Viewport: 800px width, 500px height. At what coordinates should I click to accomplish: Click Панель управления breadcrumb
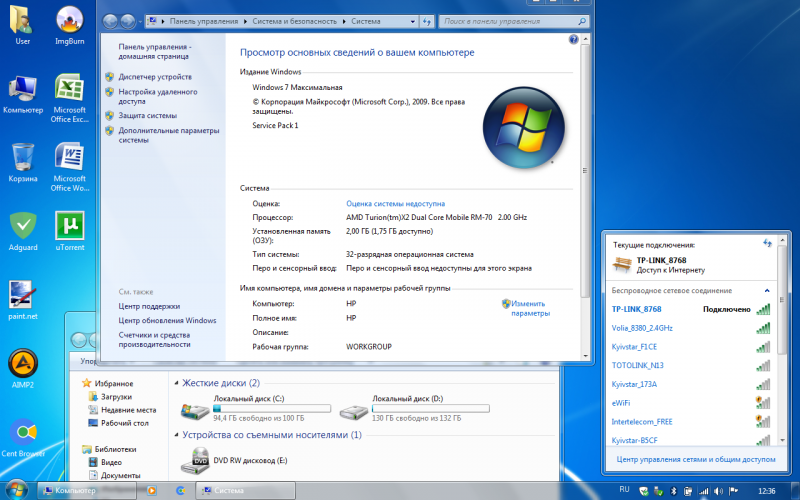pos(204,21)
